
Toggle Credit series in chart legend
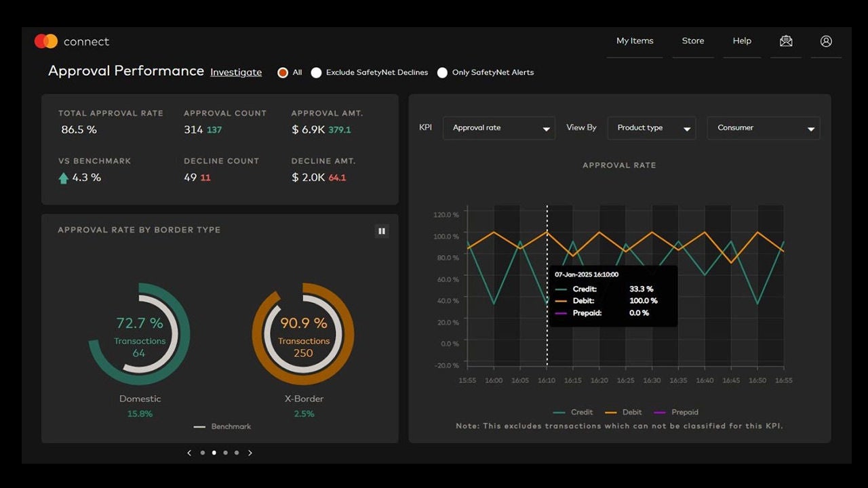click(x=573, y=412)
